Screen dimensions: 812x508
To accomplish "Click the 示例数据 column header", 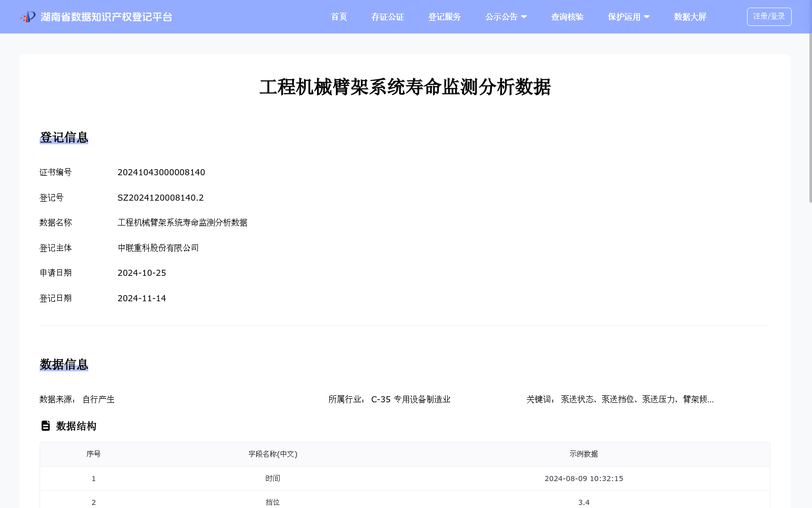I will tap(584, 454).
